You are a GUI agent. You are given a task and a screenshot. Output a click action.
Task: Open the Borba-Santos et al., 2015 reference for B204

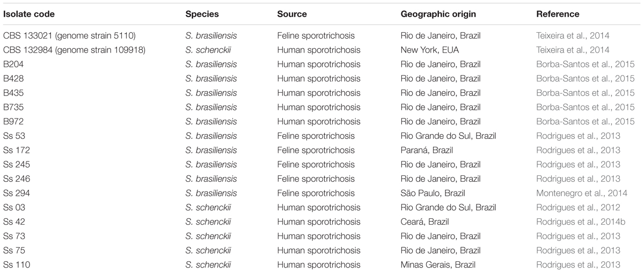click(x=585, y=64)
